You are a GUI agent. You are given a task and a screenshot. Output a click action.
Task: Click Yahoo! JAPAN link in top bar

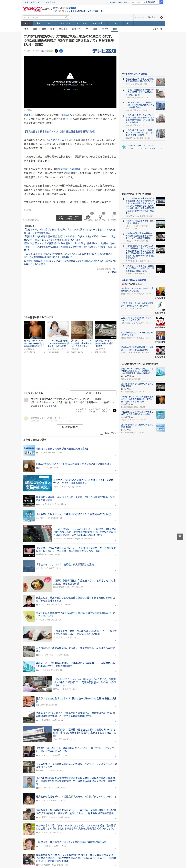(x=116, y=2)
